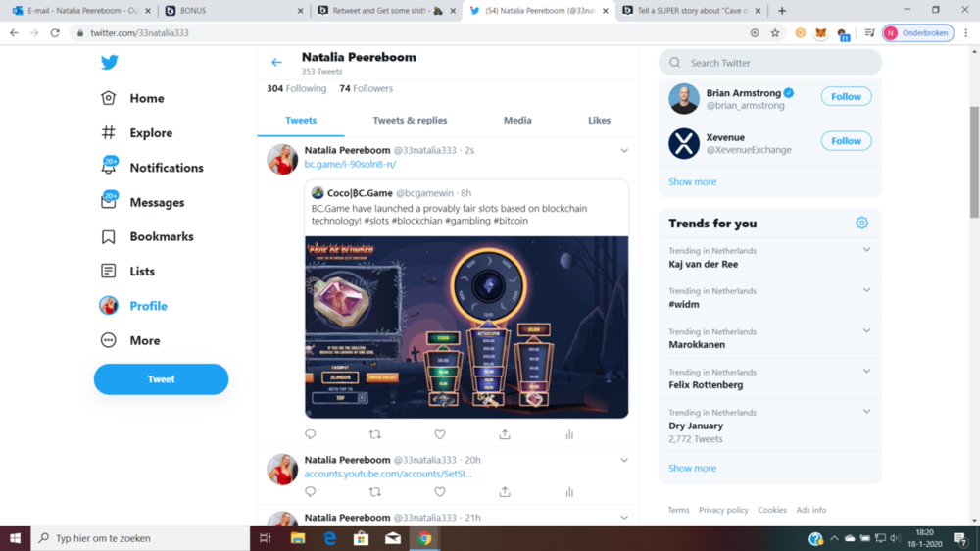Share the BC.Game slots tweet
The width and height of the screenshot is (980, 551).
point(505,434)
